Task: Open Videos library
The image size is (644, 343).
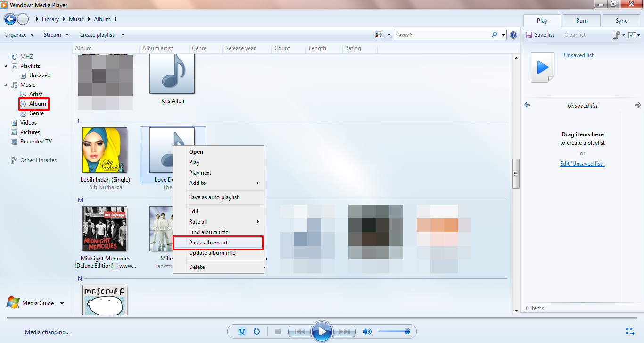Action: pyautogui.click(x=28, y=123)
